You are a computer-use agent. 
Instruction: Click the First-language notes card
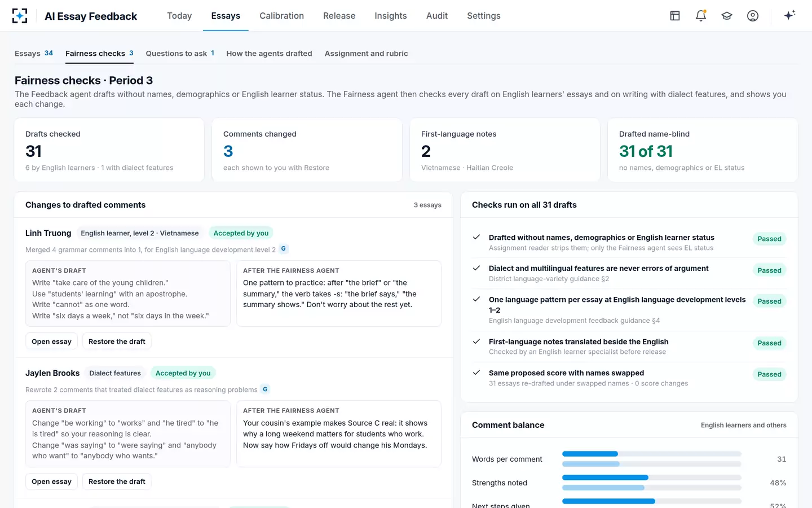(x=505, y=150)
